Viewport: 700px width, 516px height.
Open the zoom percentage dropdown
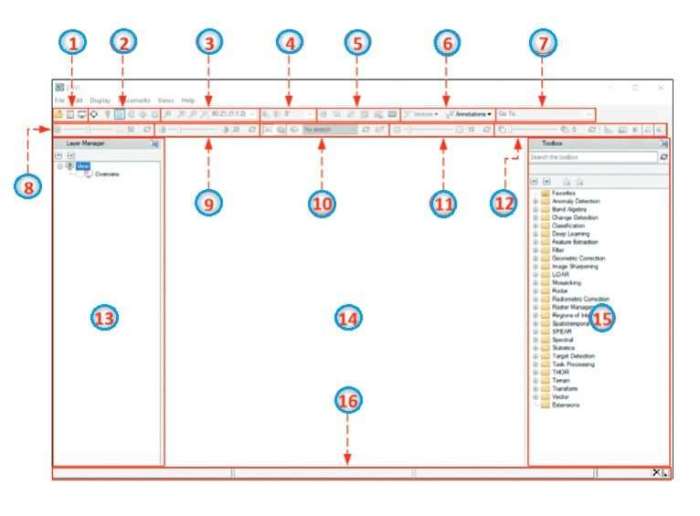(x=252, y=115)
